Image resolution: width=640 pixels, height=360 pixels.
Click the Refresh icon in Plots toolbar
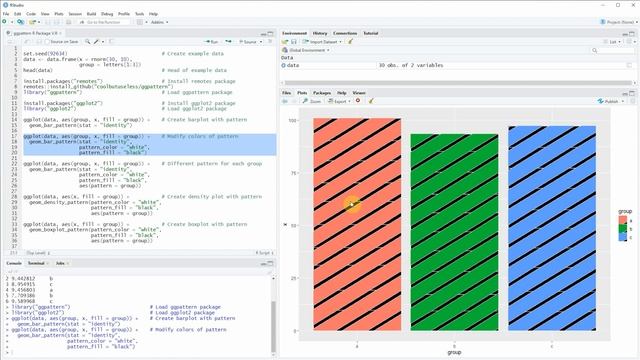(633, 101)
